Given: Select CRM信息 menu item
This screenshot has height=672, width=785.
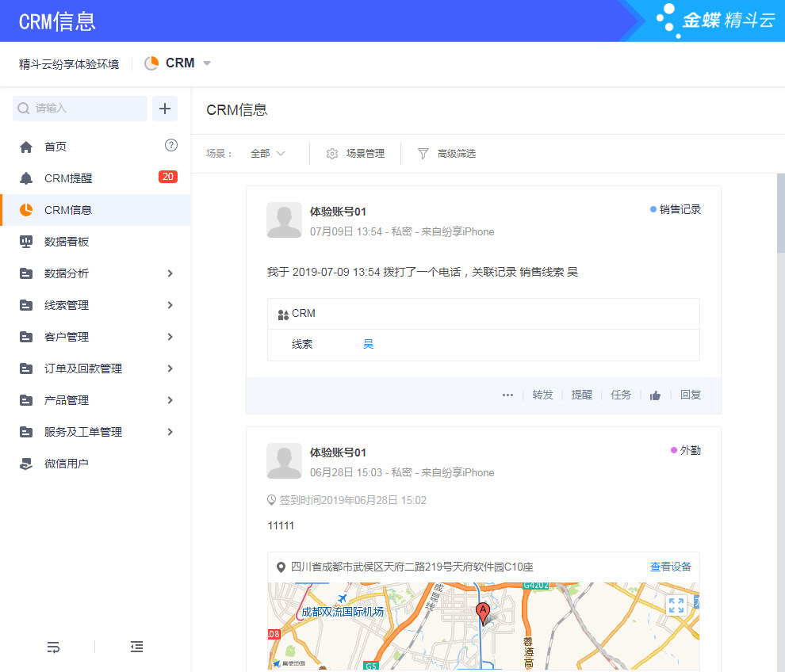Looking at the screenshot, I should [x=95, y=210].
